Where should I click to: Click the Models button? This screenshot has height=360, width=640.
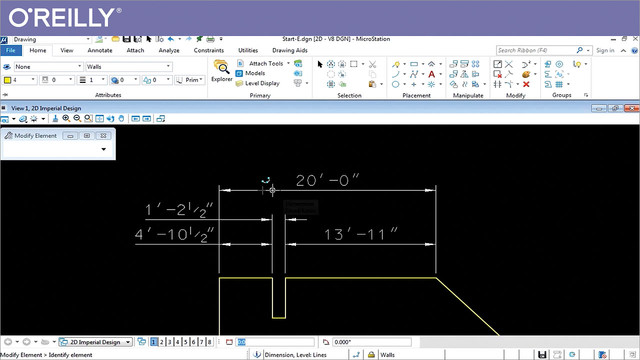(251, 73)
